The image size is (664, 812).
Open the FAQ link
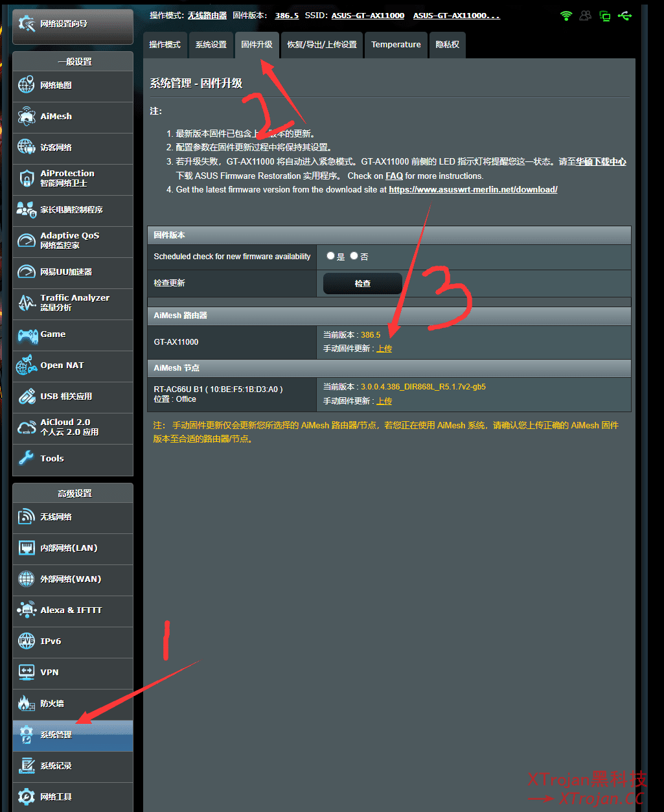tap(394, 176)
